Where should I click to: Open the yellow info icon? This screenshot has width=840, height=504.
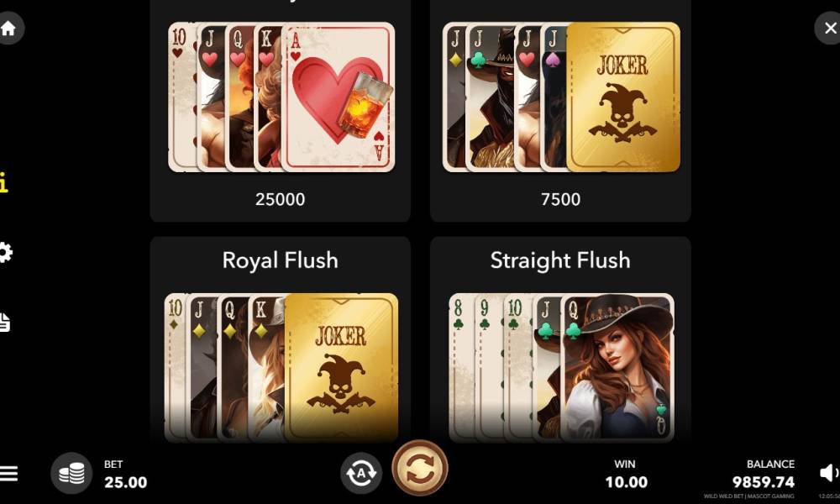pyautogui.click(x=3, y=182)
